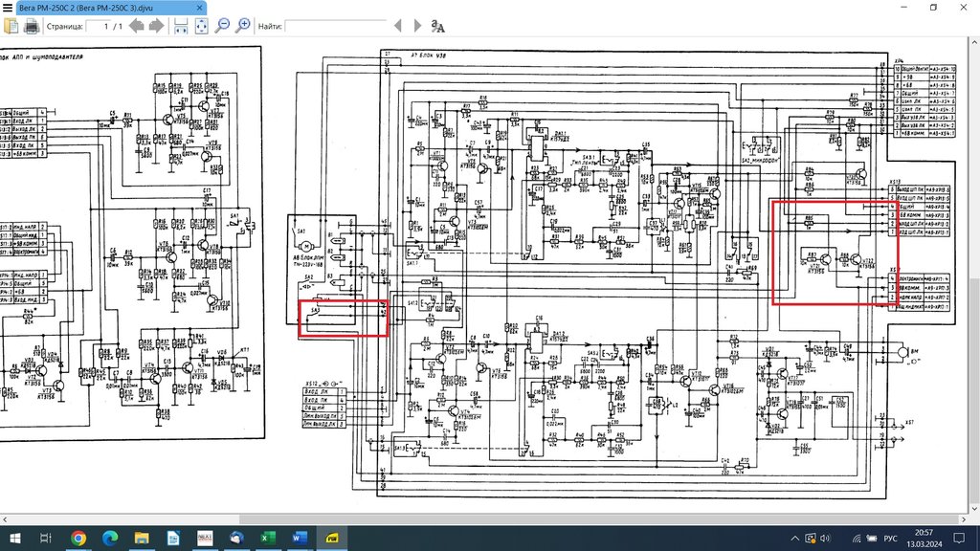The height and width of the screenshot is (551, 980).
Task: Show hidden system tray icons
Action: (x=794, y=538)
